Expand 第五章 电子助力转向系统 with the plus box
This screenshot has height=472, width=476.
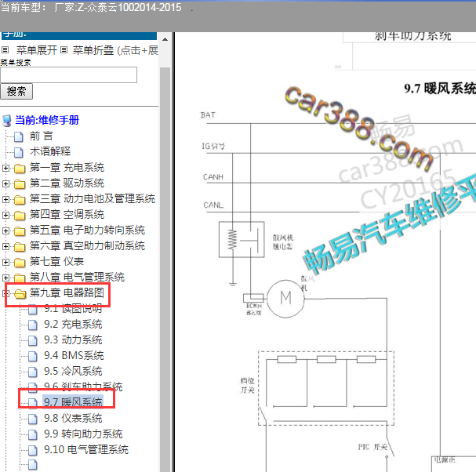[x=5, y=231]
